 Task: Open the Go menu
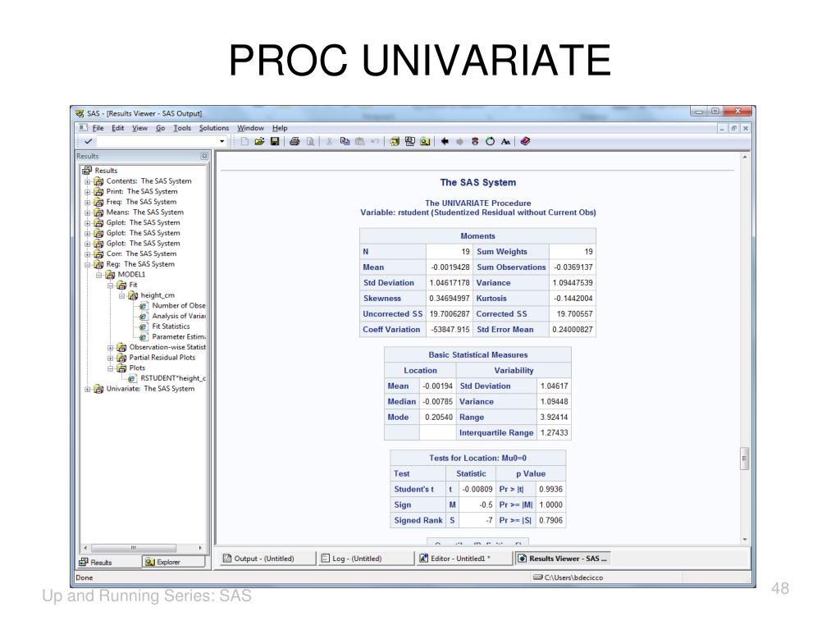tap(161, 128)
